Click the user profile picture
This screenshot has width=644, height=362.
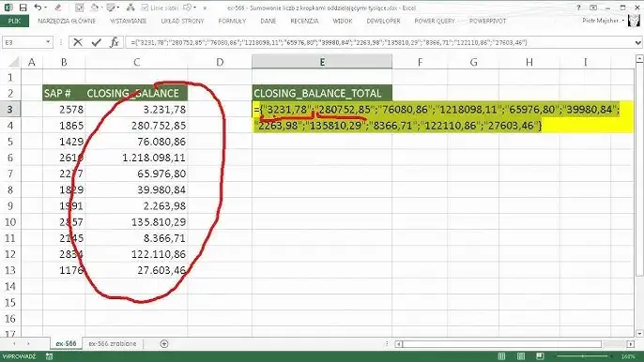pos(634,20)
